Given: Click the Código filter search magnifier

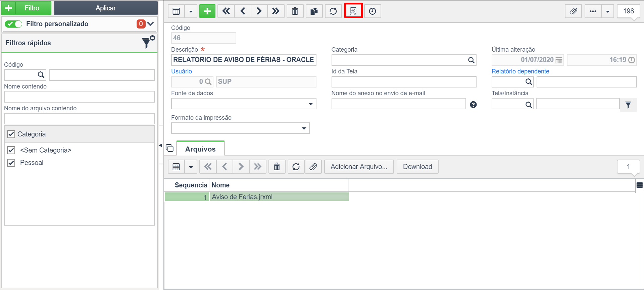Looking at the screenshot, I should (41, 75).
